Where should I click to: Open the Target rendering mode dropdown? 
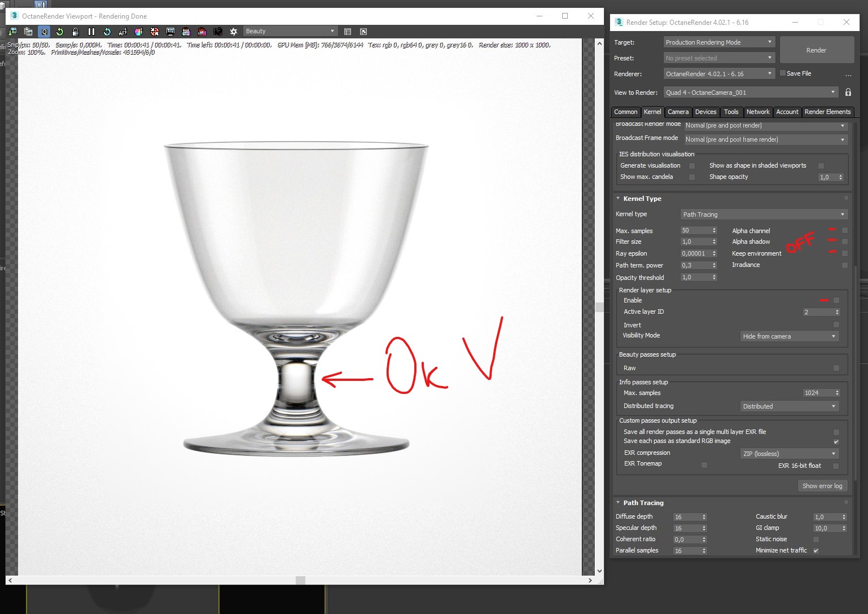[x=719, y=42]
